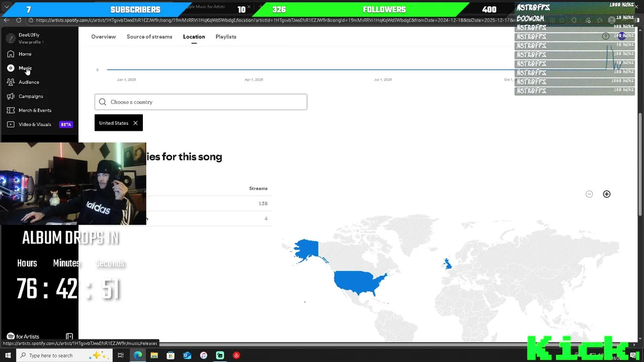Open File Explorer from taskbar

(x=154, y=355)
